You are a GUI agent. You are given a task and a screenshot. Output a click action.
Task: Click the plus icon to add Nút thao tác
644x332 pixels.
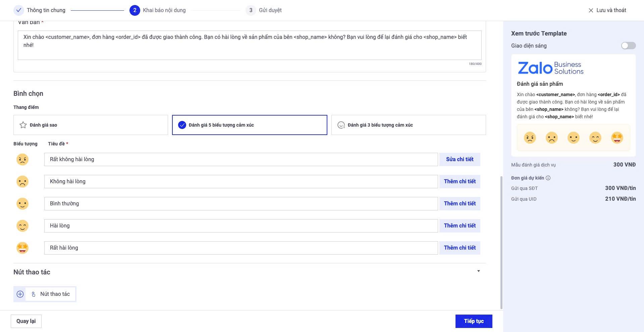coord(20,294)
